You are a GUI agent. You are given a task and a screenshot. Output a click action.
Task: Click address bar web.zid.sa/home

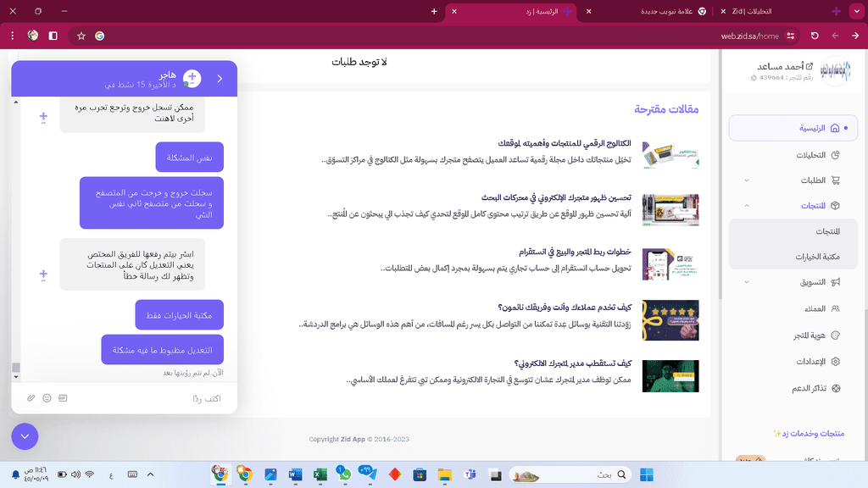[x=749, y=36]
